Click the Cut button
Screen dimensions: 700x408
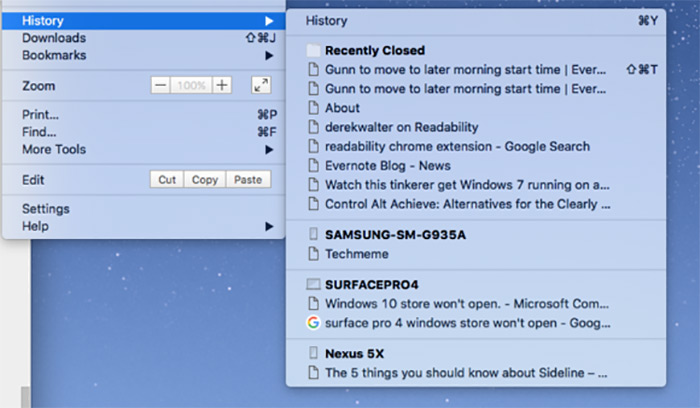click(x=167, y=179)
